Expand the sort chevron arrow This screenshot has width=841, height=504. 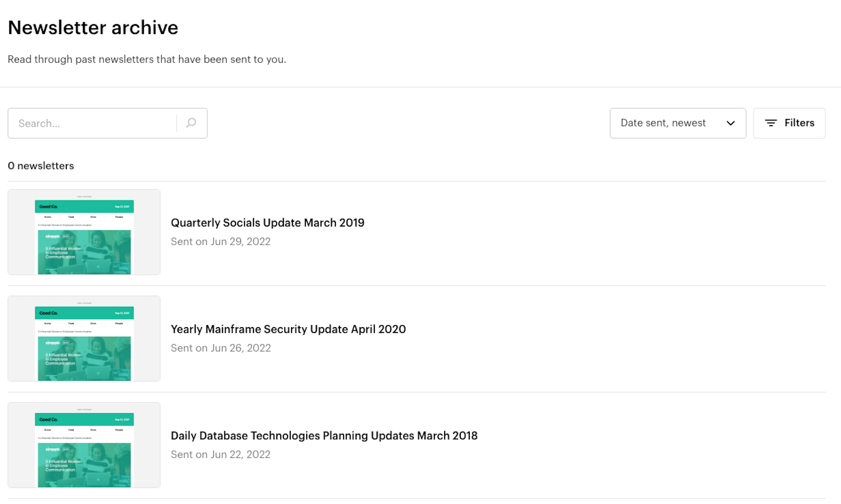click(730, 123)
